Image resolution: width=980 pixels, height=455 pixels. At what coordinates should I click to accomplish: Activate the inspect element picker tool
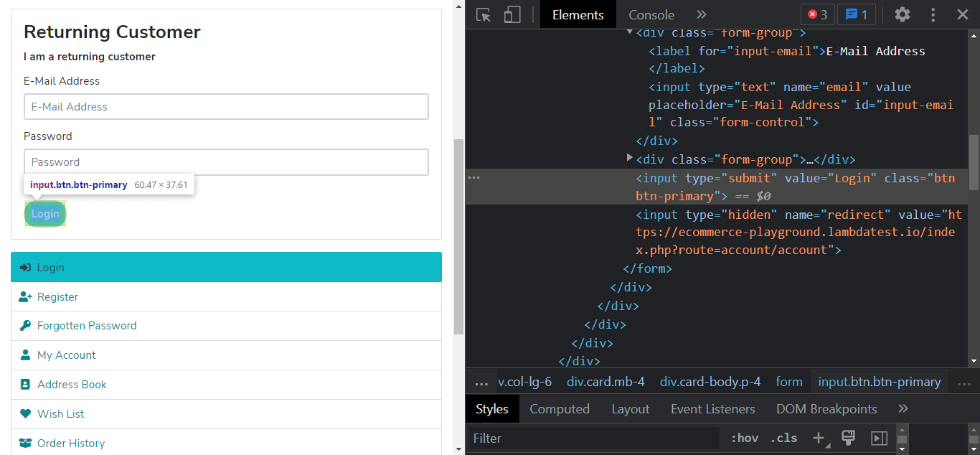click(x=484, y=14)
